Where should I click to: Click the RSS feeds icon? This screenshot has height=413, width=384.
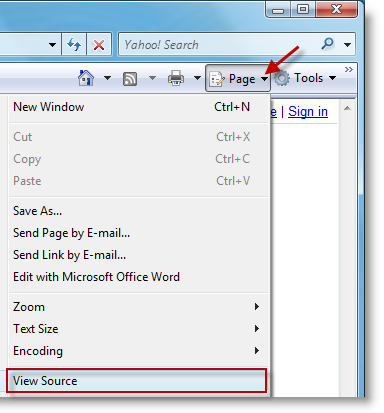pos(130,79)
